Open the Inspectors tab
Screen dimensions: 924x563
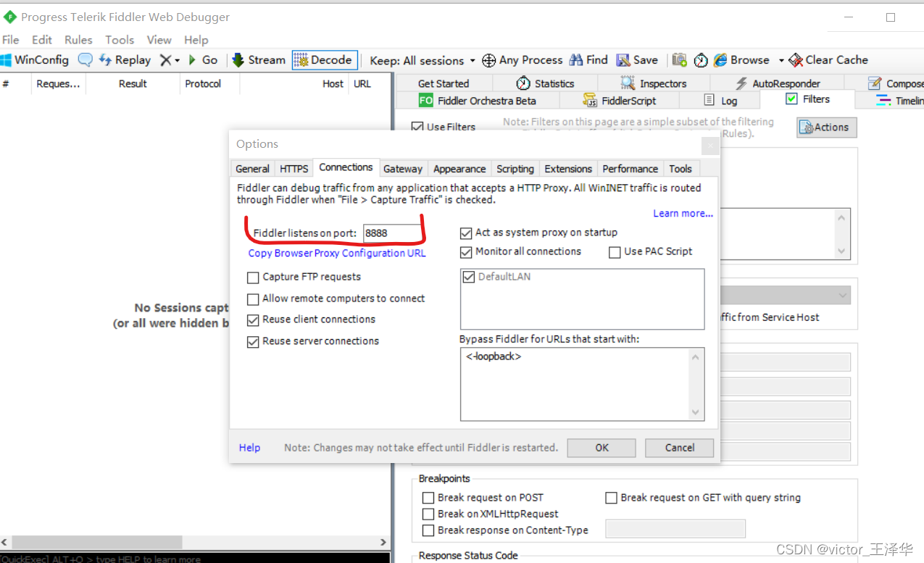(x=653, y=83)
